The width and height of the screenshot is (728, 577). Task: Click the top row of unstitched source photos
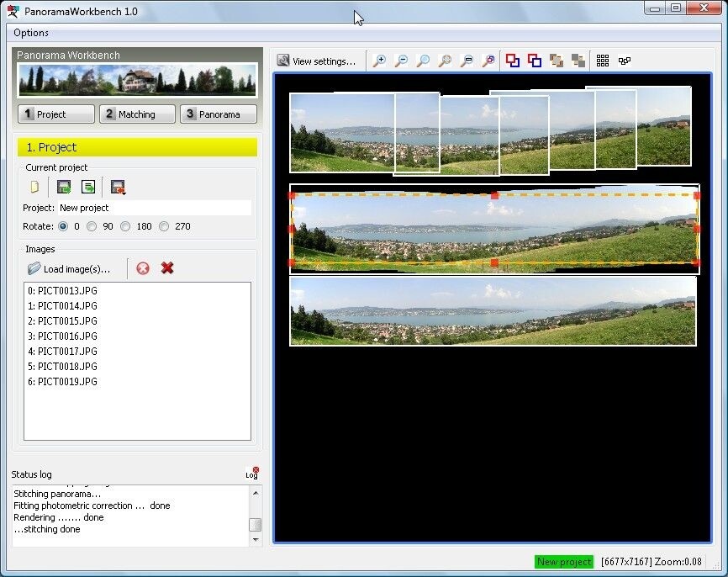coord(490,131)
